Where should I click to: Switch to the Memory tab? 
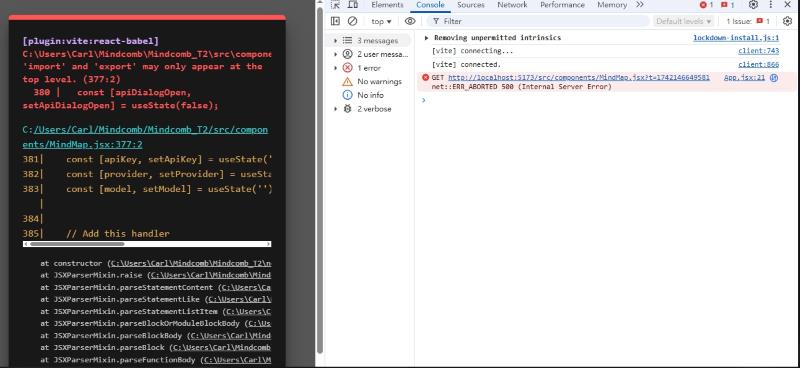click(612, 5)
